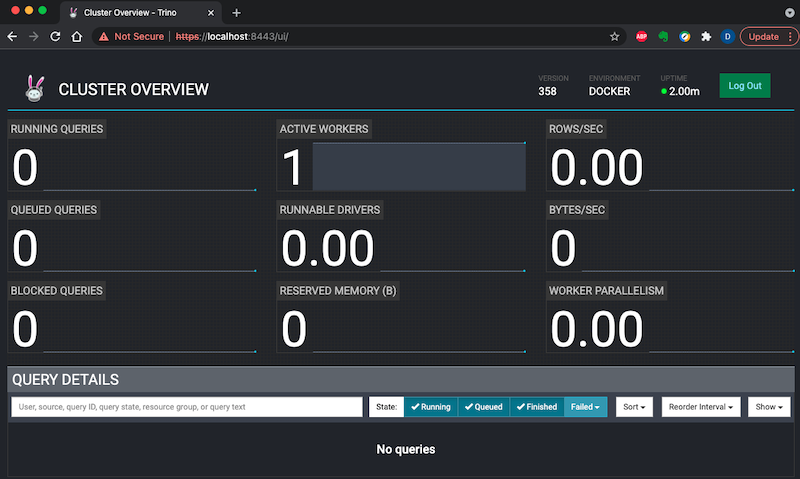Click the ROWS/SEC label

tap(576, 129)
